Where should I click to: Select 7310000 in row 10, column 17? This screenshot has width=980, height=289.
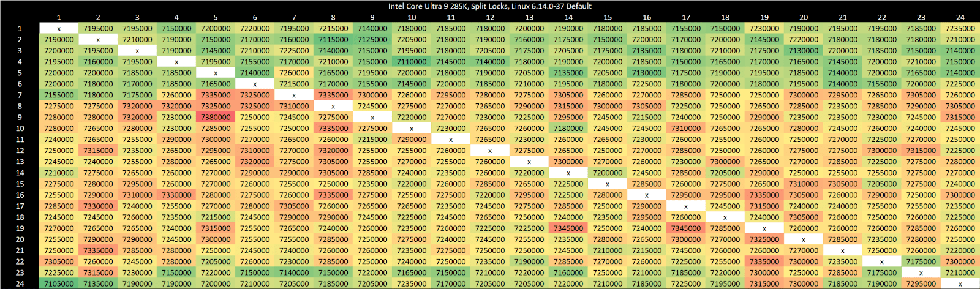(x=686, y=128)
